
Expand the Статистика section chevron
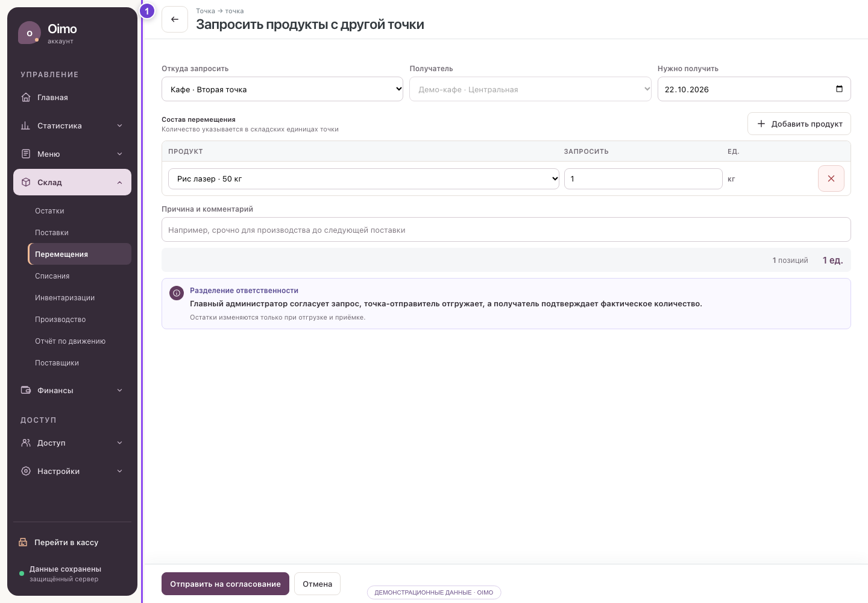(x=119, y=125)
